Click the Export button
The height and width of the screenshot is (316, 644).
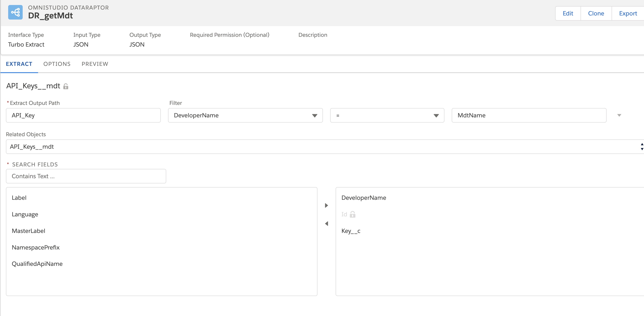click(x=628, y=14)
